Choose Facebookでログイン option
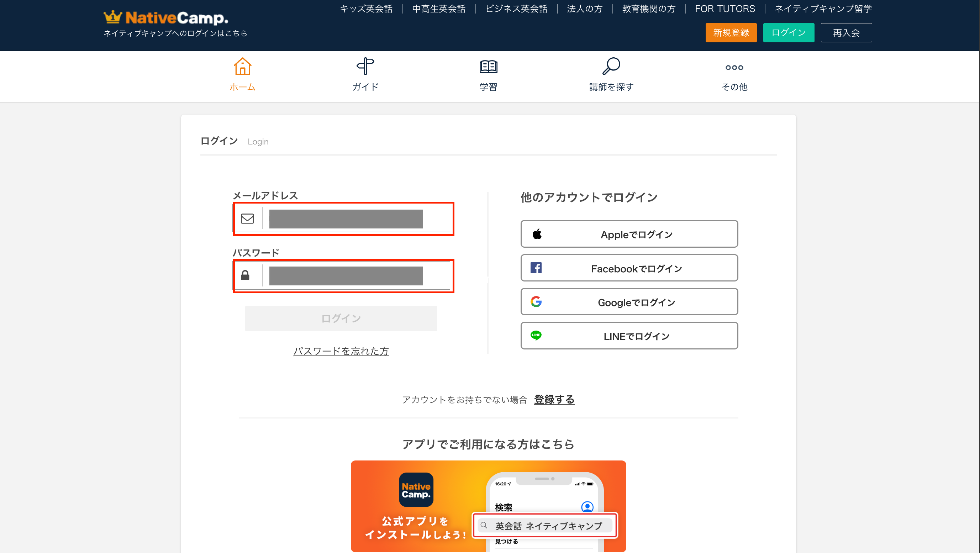The height and width of the screenshot is (553, 980). pos(629,268)
